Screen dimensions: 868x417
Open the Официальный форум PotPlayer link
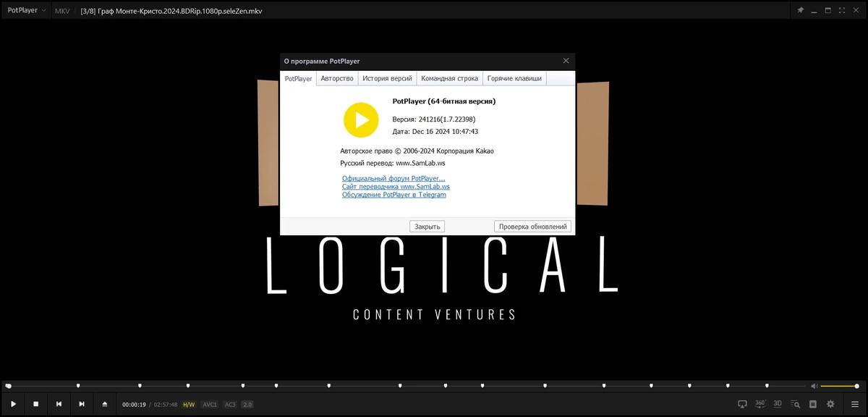click(x=393, y=178)
